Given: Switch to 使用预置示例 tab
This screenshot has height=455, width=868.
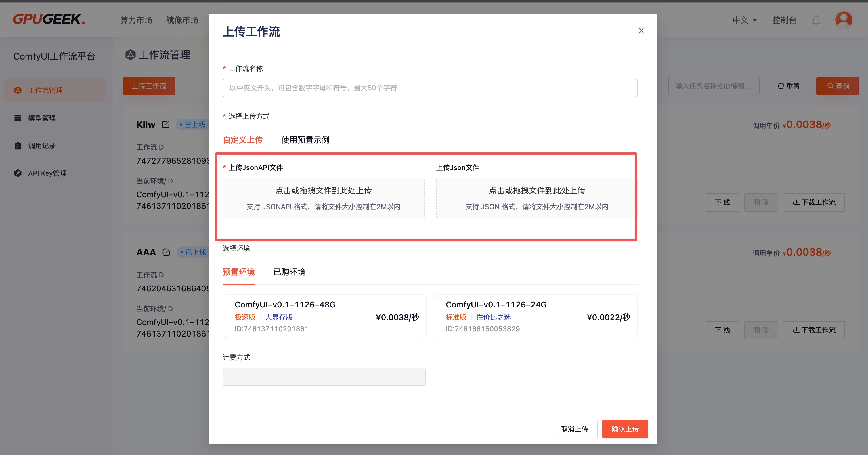Looking at the screenshot, I should coord(305,140).
